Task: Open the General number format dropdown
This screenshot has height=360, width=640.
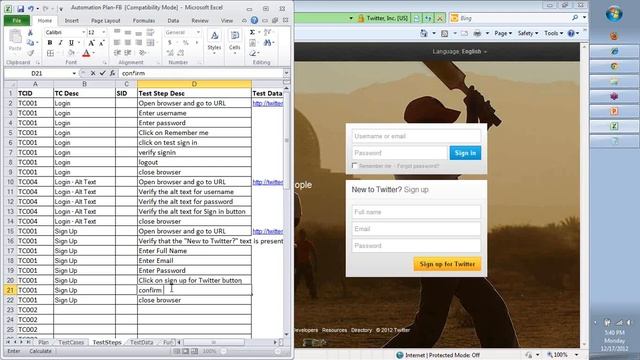Action: [x=198, y=32]
